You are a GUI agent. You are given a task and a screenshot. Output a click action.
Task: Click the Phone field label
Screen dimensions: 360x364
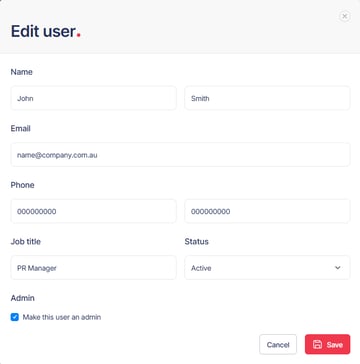tap(22, 185)
